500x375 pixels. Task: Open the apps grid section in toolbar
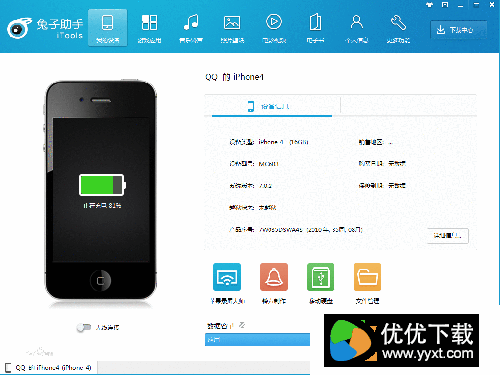coord(149,28)
